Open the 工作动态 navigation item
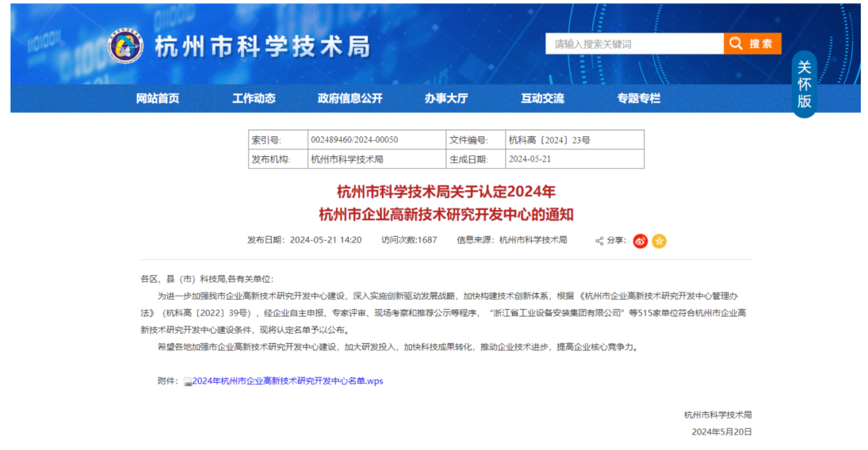The height and width of the screenshot is (450, 868). pos(254,99)
